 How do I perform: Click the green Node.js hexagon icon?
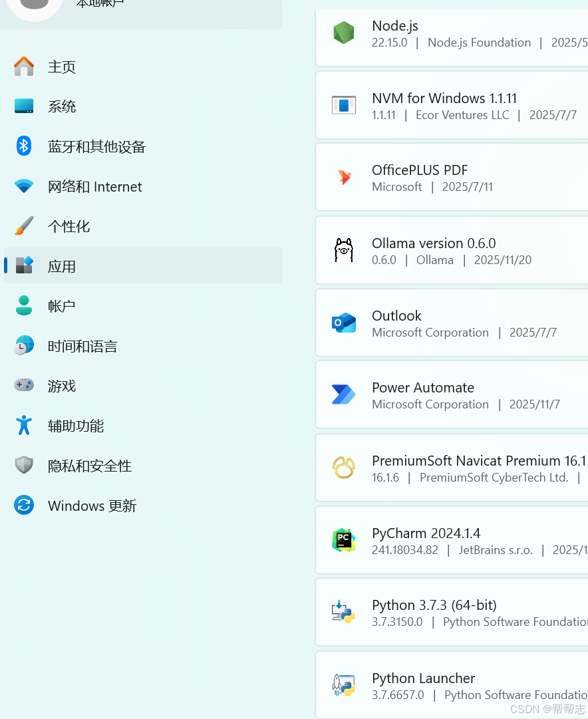pos(343,33)
